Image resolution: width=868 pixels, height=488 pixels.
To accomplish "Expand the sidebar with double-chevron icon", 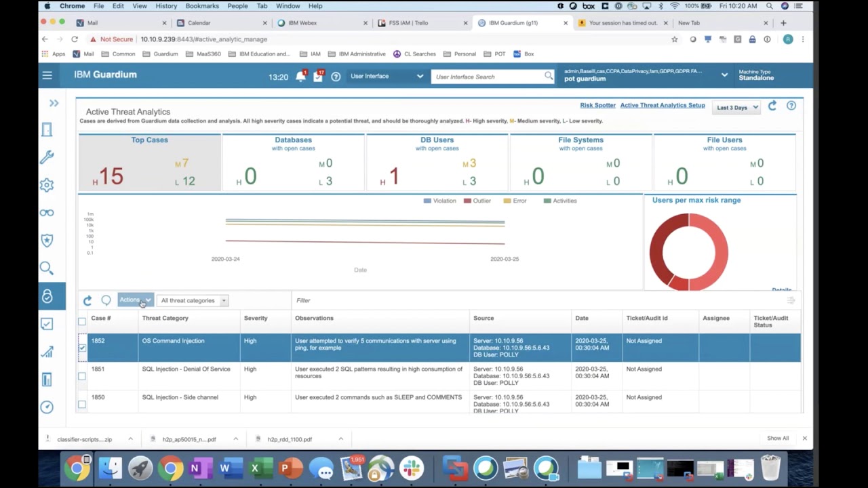I will [54, 103].
